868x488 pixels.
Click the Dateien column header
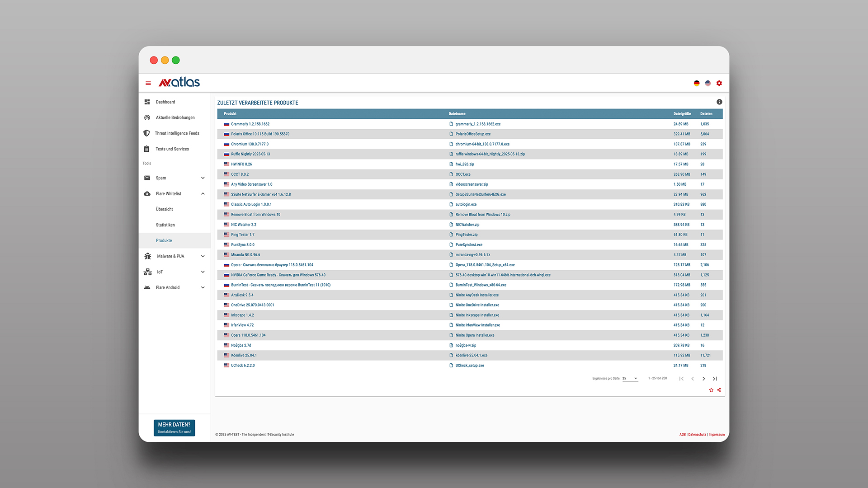pyautogui.click(x=706, y=114)
